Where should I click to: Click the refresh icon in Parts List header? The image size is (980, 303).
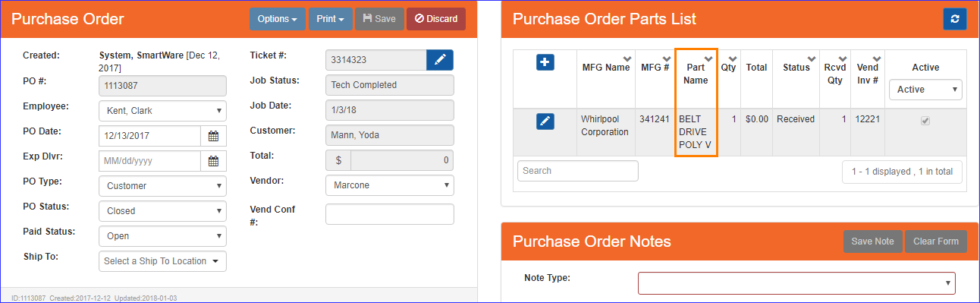click(x=954, y=19)
